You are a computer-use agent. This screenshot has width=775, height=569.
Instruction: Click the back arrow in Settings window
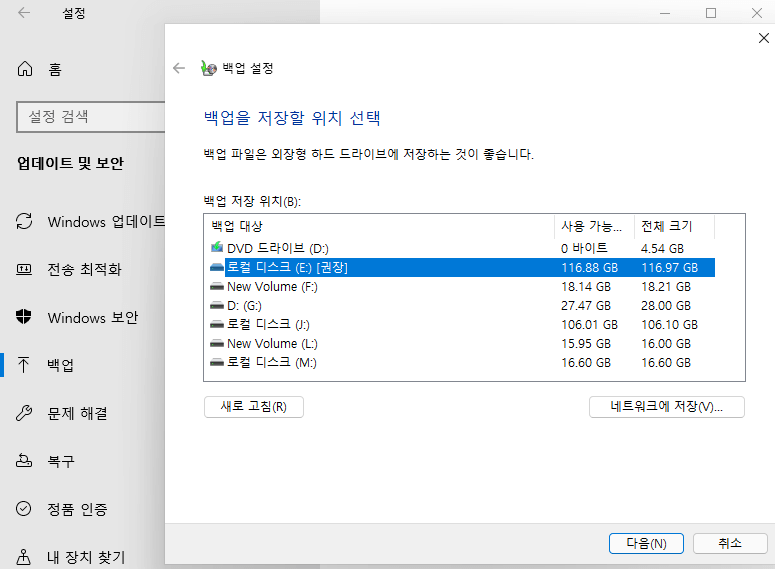pyautogui.click(x=24, y=13)
